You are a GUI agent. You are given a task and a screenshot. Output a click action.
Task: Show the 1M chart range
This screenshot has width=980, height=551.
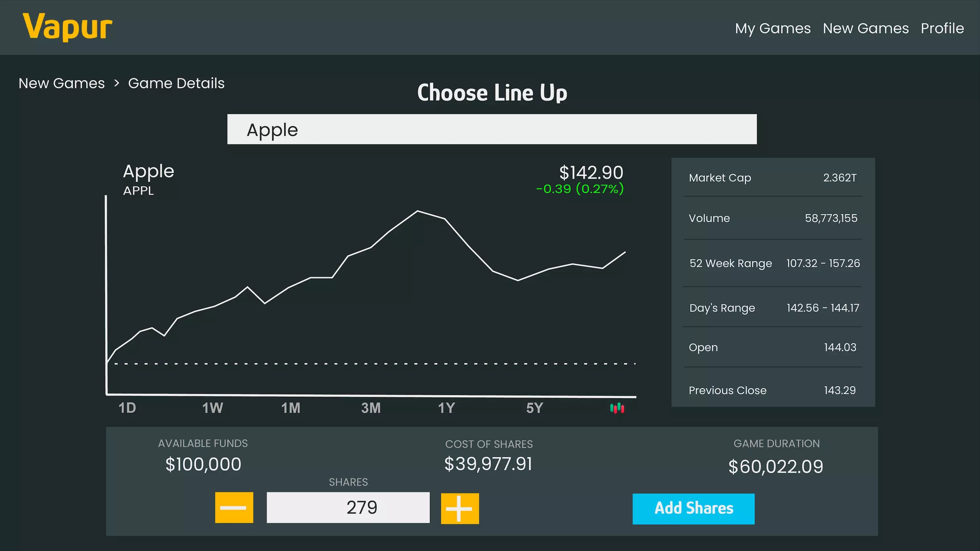[291, 408]
